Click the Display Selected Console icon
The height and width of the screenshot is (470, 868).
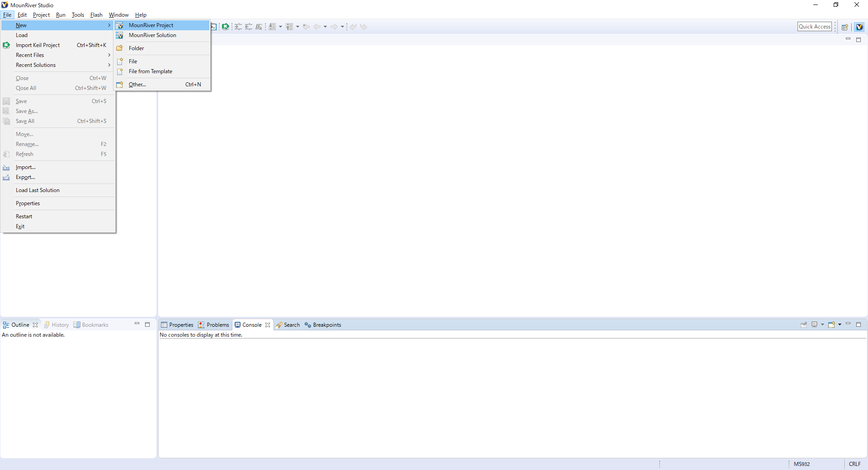coord(815,325)
